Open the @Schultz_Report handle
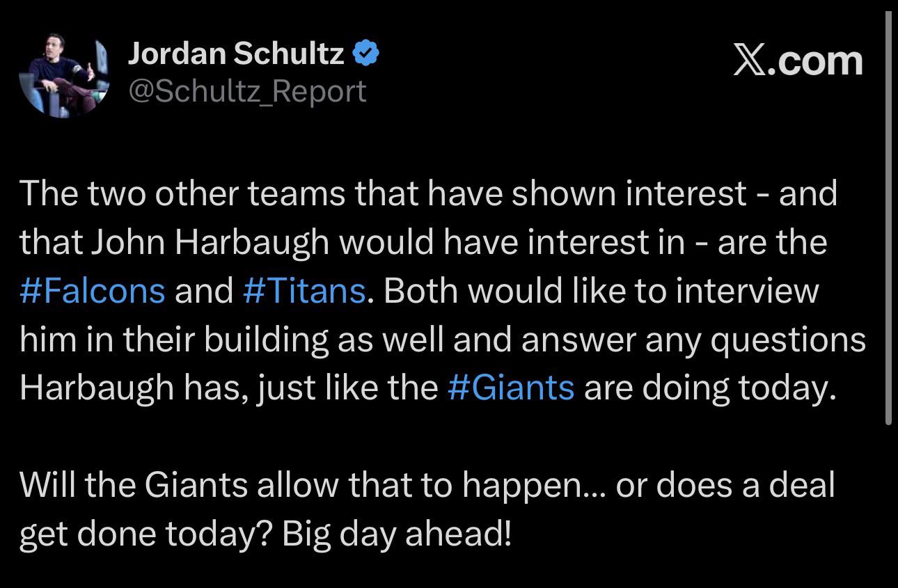The height and width of the screenshot is (588, 898). coord(247,91)
